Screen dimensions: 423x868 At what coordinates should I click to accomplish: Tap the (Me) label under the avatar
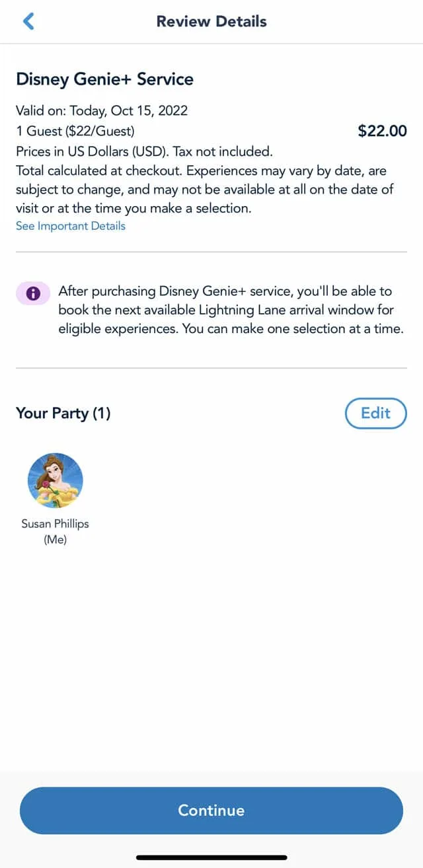tap(56, 540)
